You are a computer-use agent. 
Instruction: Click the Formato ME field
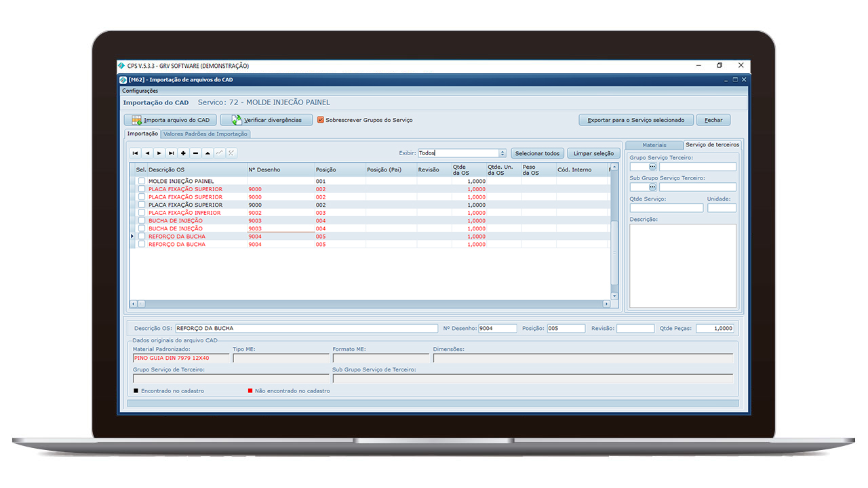pyautogui.click(x=380, y=358)
